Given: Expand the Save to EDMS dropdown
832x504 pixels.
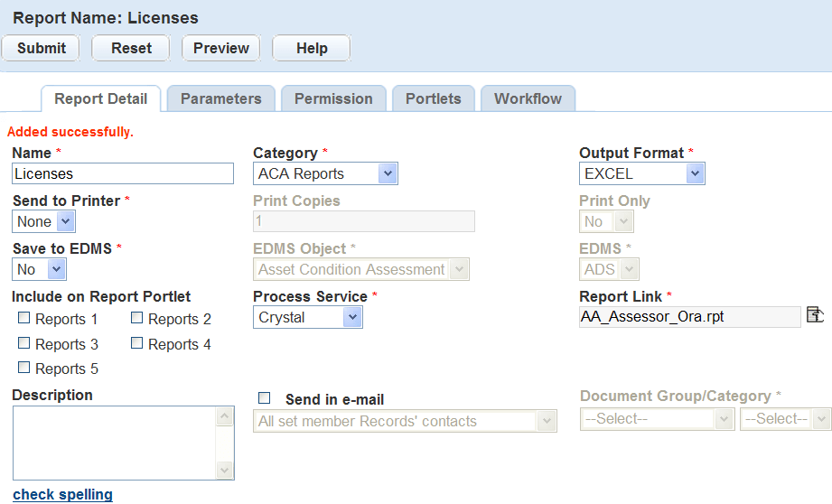Looking at the screenshot, I should click(40, 269).
